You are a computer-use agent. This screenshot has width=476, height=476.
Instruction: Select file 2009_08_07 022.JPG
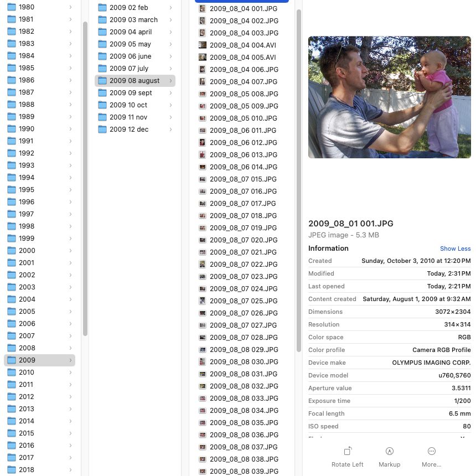[x=243, y=265]
